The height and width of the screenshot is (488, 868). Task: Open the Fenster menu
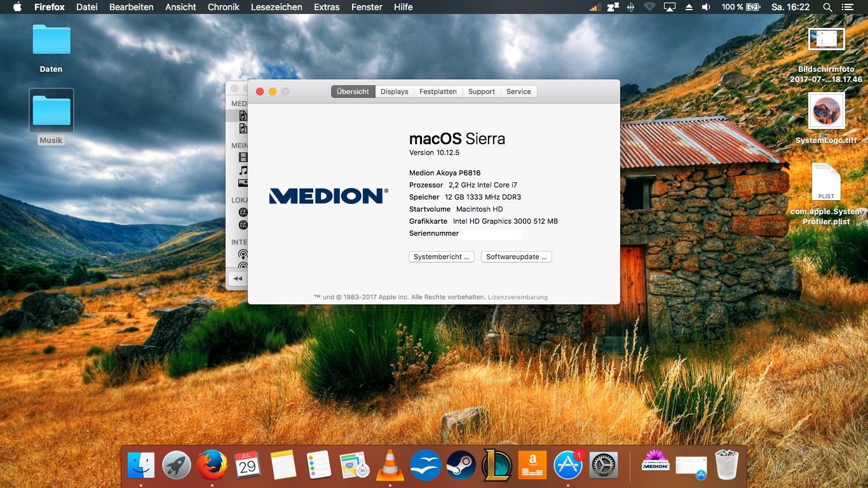coord(367,7)
